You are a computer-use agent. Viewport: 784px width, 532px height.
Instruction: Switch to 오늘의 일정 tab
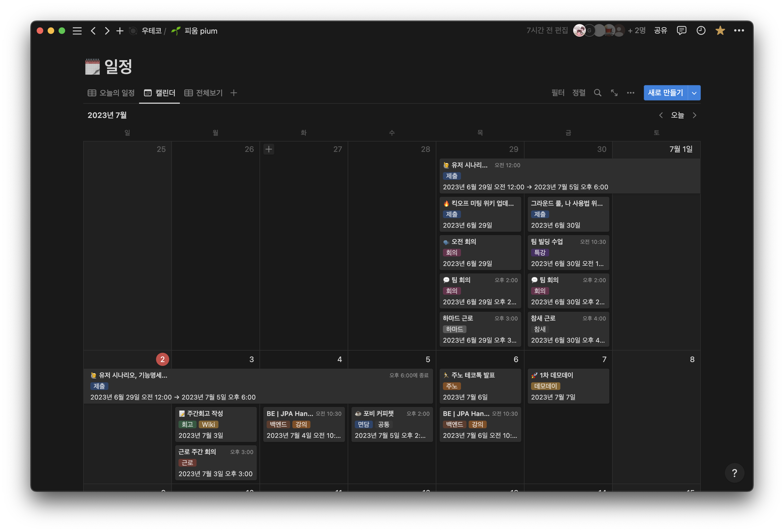(x=111, y=93)
